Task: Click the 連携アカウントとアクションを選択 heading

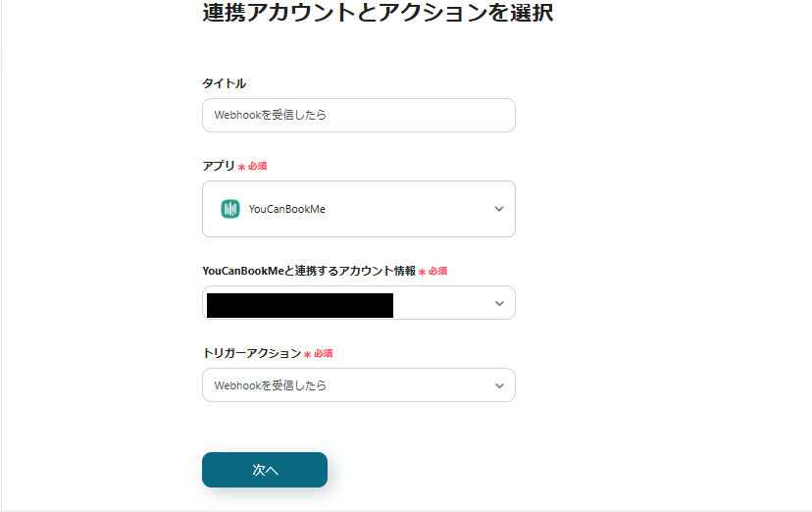Action: (x=378, y=14)
